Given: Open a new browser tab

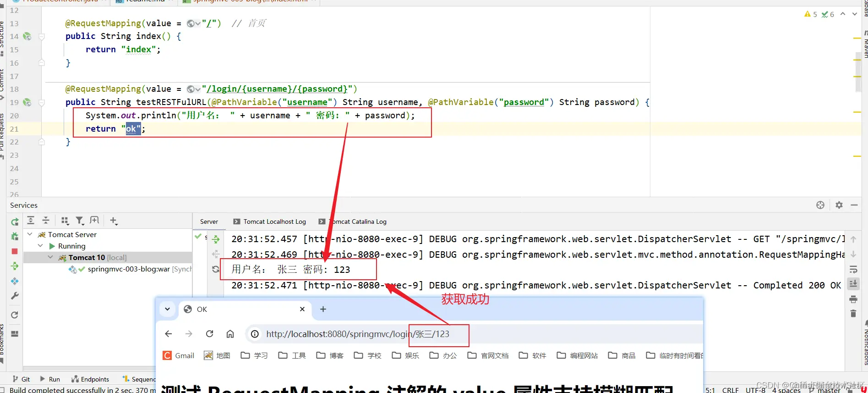Looking at the screenshot, I should 323,309.
